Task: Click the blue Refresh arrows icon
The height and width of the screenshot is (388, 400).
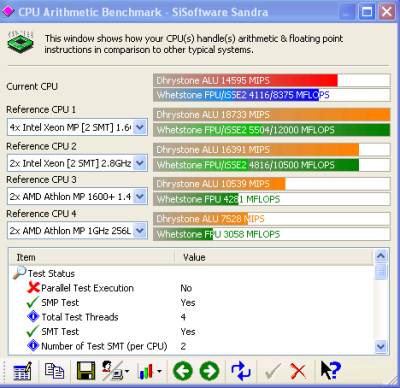Action: tap(241, 371)
